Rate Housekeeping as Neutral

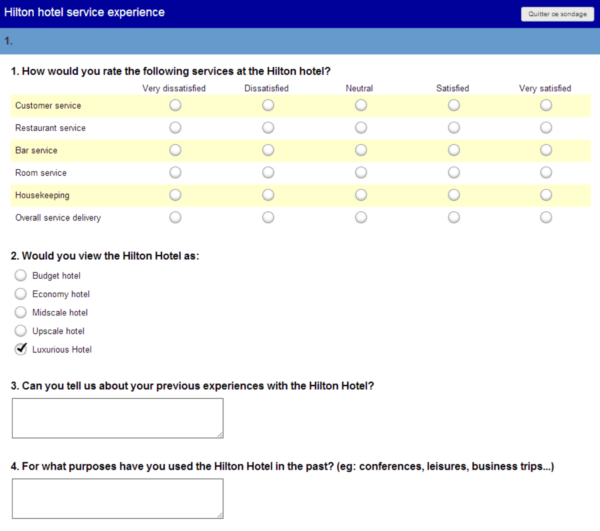361,195
